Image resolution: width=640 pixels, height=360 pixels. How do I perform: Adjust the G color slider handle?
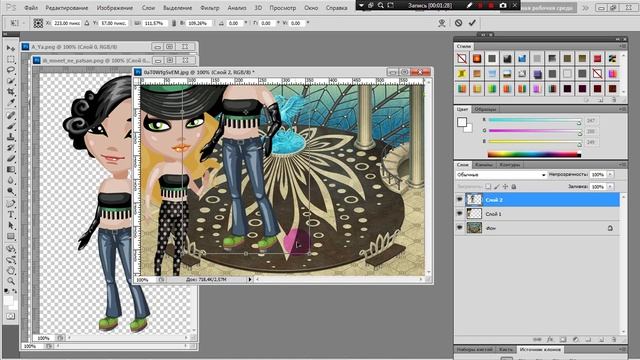click(580, 133)
